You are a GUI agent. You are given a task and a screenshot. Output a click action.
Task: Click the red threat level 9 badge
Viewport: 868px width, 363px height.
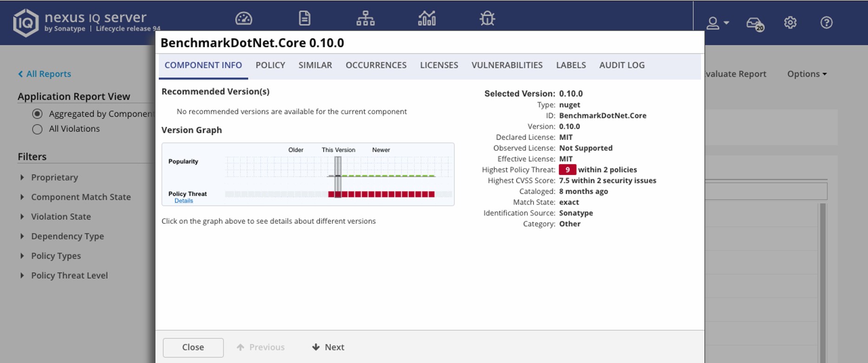[x=567, y=170]
